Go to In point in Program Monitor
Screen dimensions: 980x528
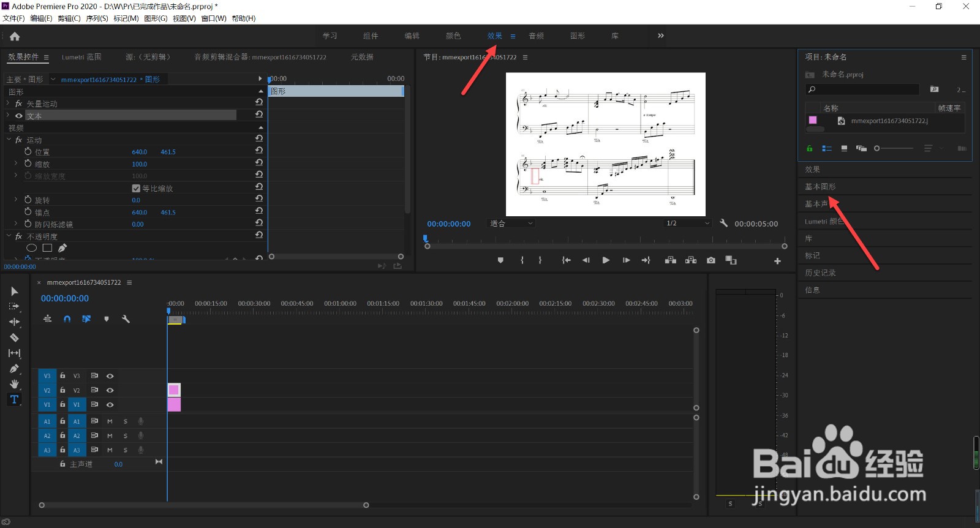(567, 260)
